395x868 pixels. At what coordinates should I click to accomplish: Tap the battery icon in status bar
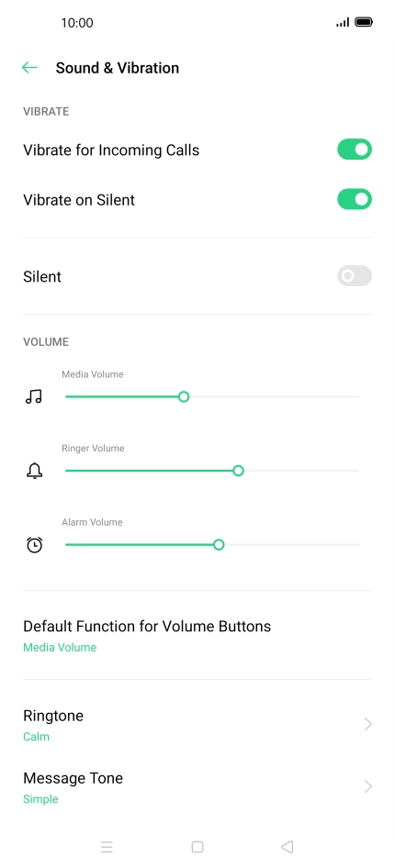coord(364,22)
